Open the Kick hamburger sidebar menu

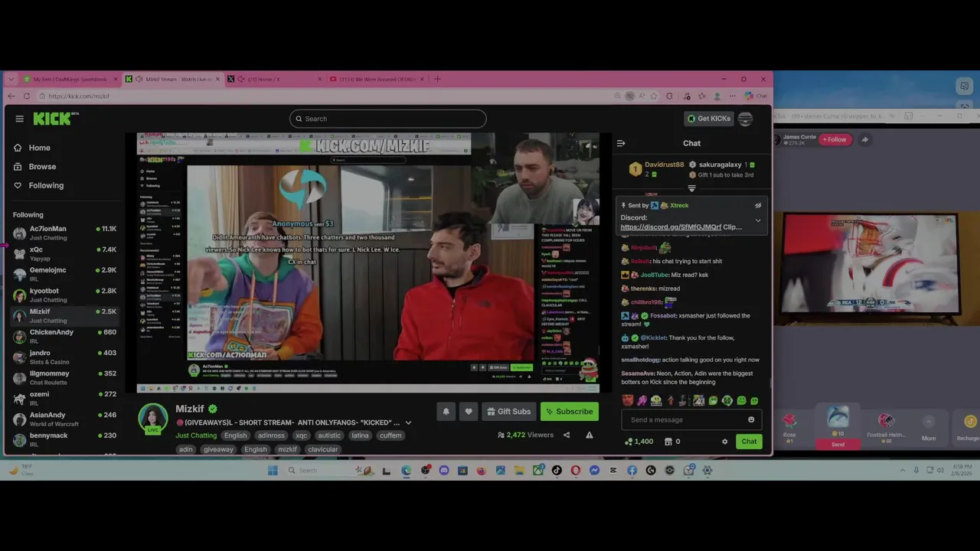click(x=19, y=119)
